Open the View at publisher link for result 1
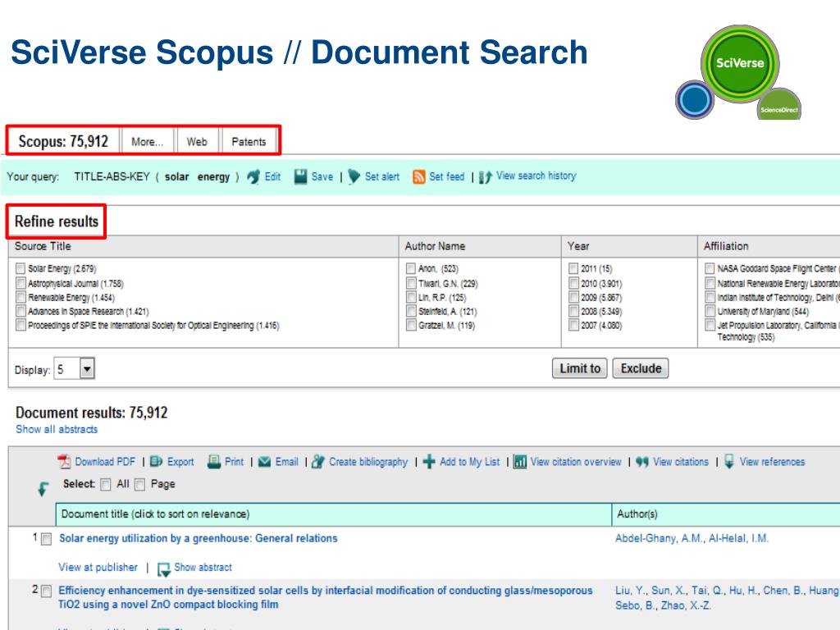 [x=98, y=568]
